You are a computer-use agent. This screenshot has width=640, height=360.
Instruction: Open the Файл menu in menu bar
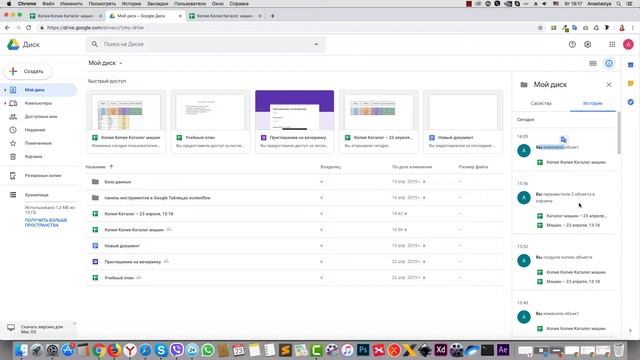point(48,4)
